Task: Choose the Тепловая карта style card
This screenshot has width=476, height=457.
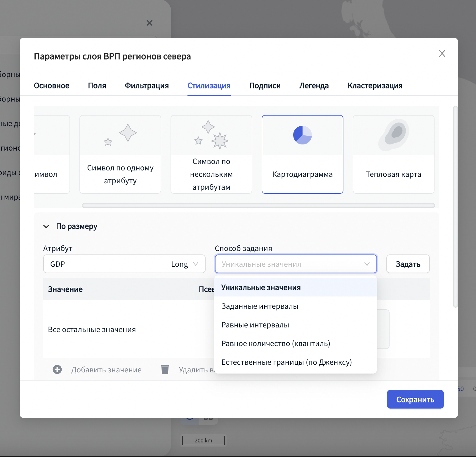Action: click(x=393, y=154)
